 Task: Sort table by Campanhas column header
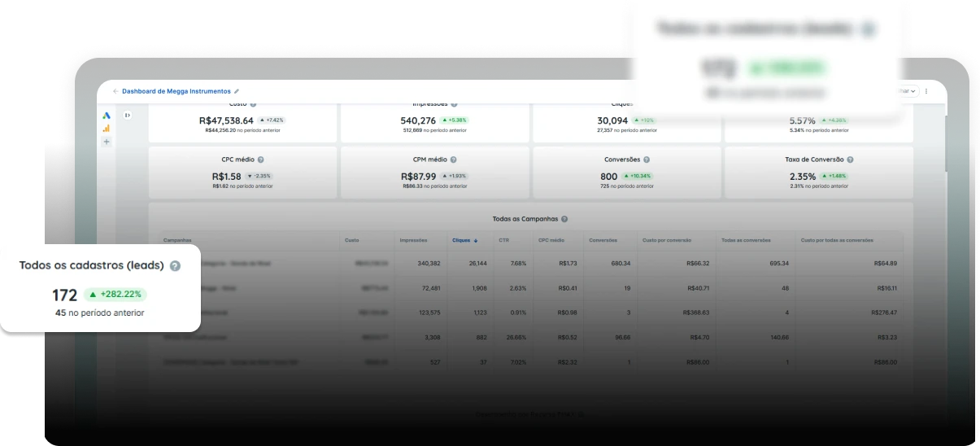click(177, 240)
